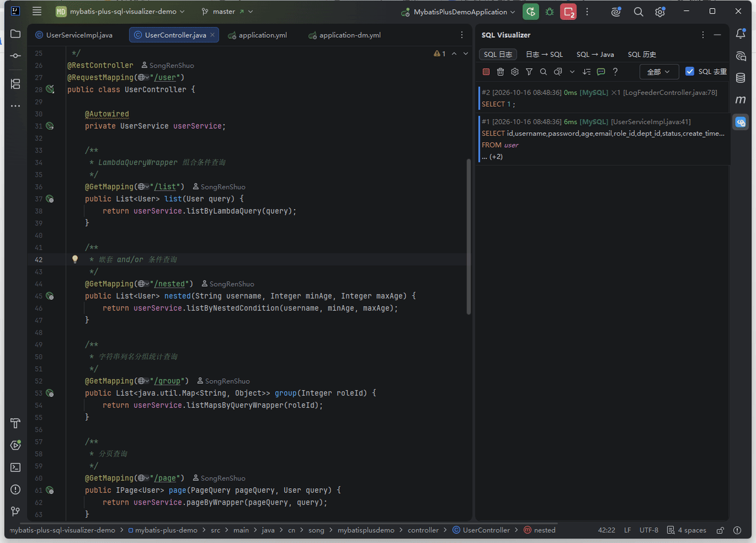Open the filter icon in SQL Visualizer
This screenshot has height=543, width=756.
click(x=529, y=71)
